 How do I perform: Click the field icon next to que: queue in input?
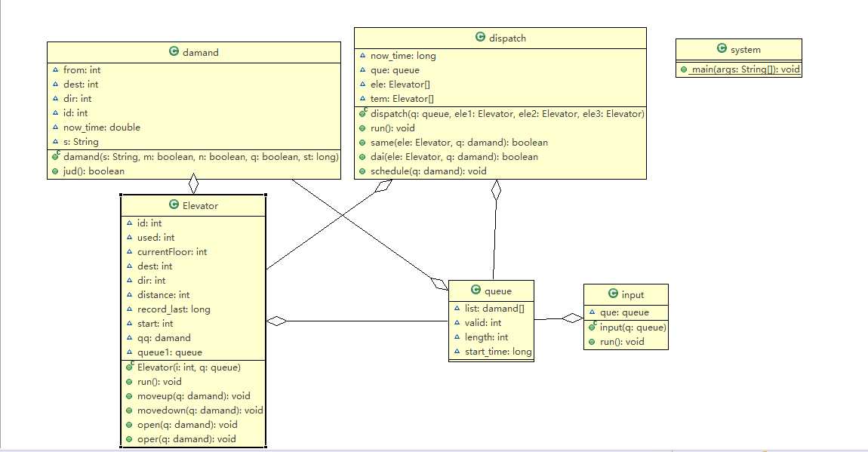593,312
